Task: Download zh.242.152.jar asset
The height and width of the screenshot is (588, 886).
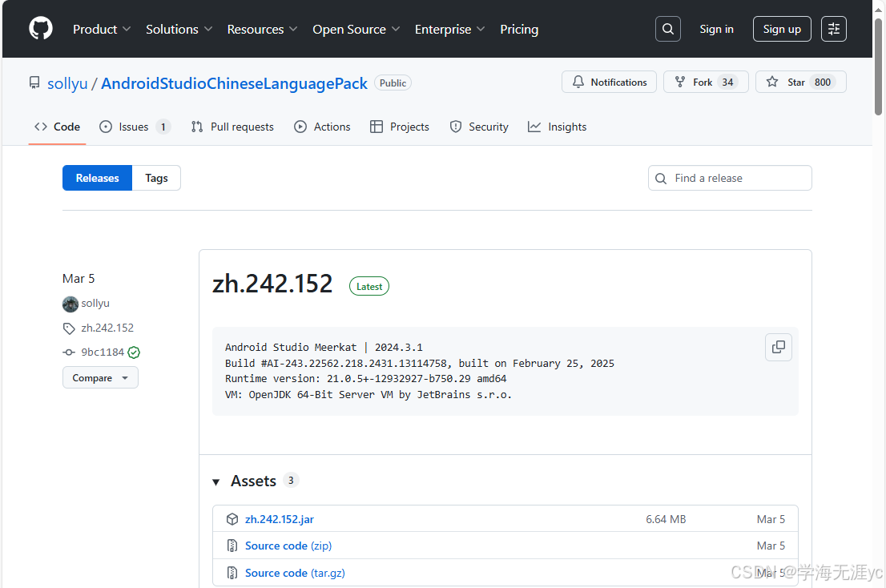Action: coord(280,519)
